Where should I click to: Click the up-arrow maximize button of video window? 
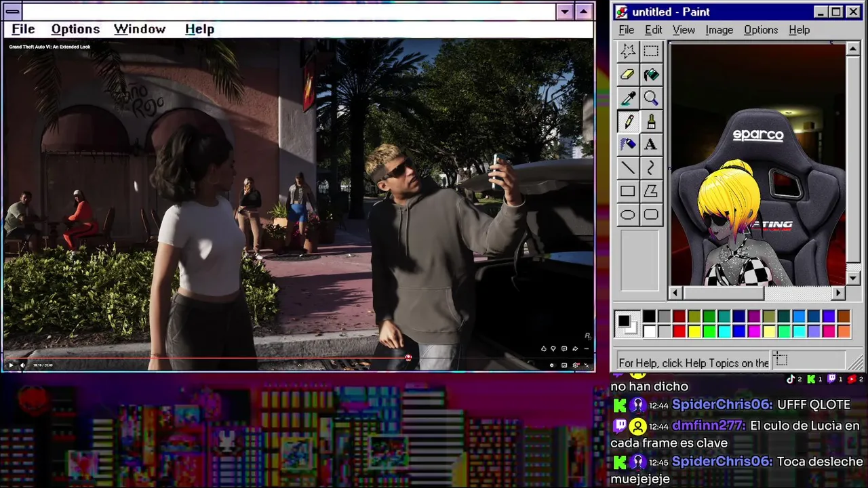(x=584, y=12)
